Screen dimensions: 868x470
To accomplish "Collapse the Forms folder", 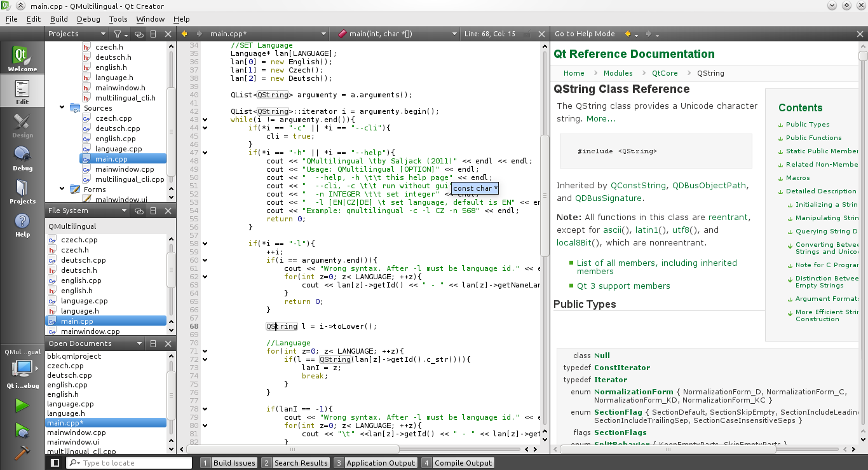I will point(62,190).
